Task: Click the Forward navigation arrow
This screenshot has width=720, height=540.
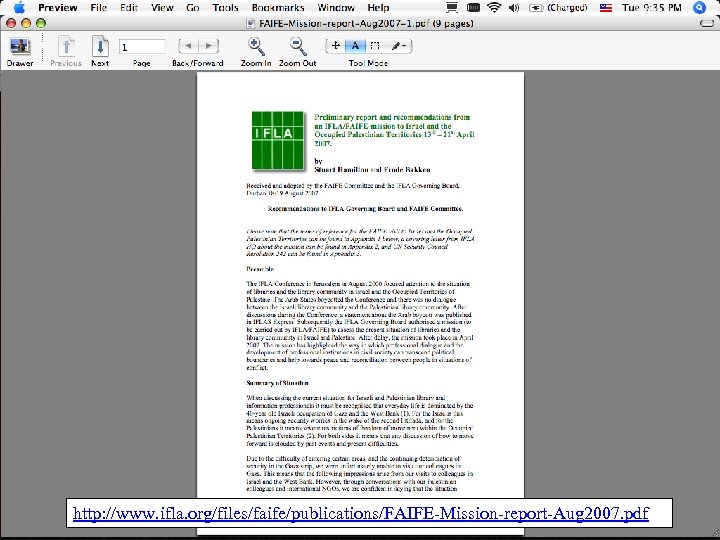Action: click(x=208, y=46)
